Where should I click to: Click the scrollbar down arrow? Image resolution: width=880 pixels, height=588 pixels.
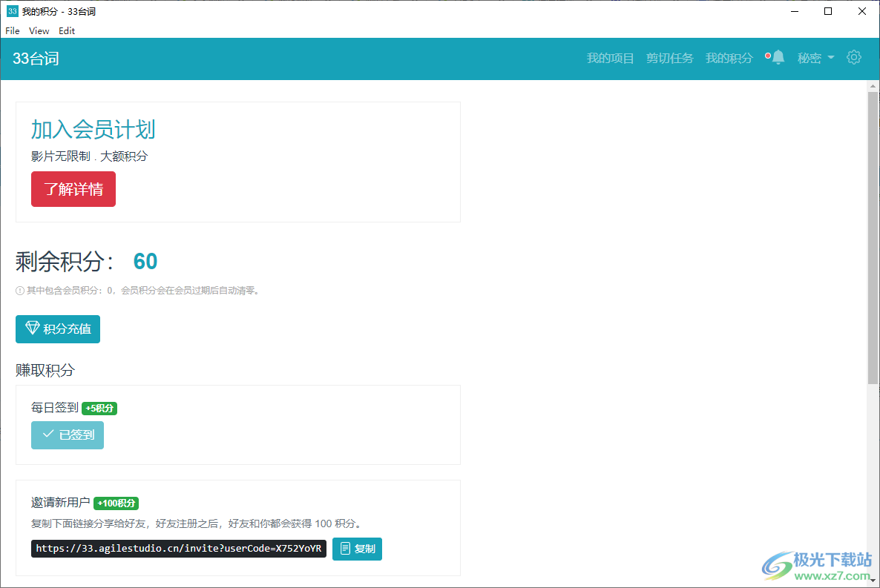pos(872,581)
